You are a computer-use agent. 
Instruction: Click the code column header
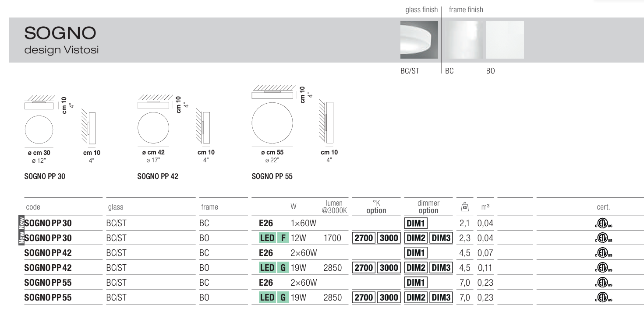(33, 207)
